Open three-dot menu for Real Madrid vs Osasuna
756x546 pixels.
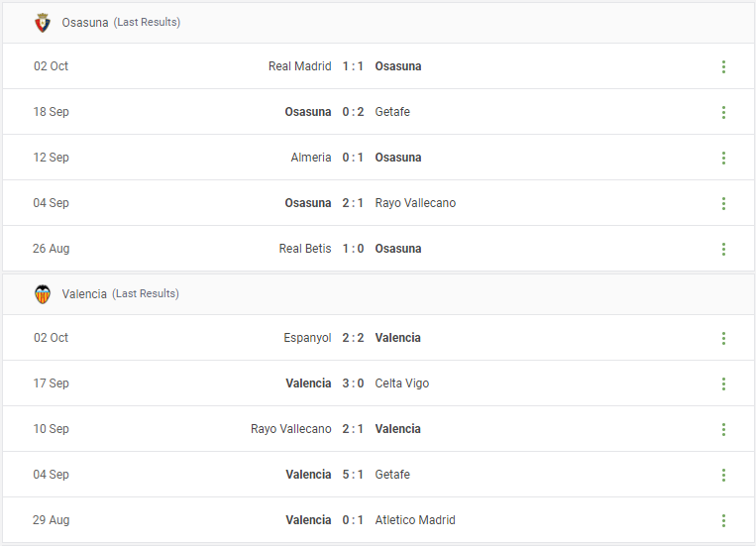tap(723, 66)
